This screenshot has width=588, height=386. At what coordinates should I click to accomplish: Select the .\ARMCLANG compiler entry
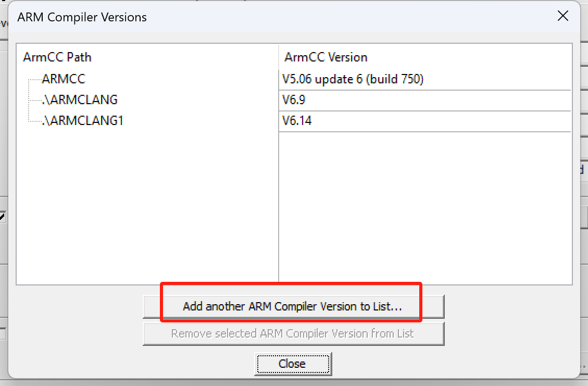coord(79,99)
